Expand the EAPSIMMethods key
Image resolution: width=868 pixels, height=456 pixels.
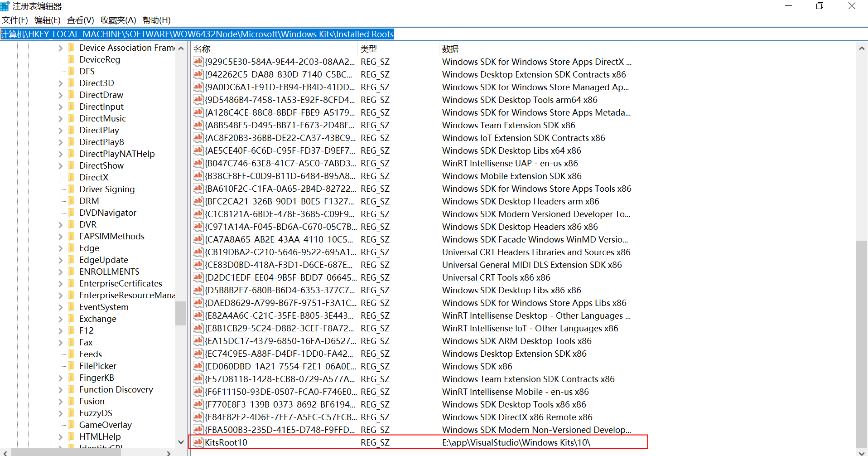coord(61,236)
